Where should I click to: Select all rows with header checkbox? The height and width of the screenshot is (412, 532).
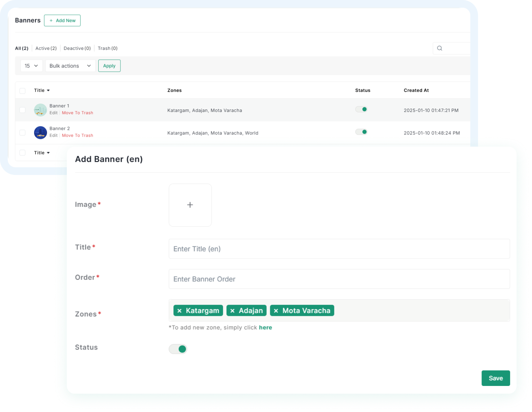click(x=22, y=91)
